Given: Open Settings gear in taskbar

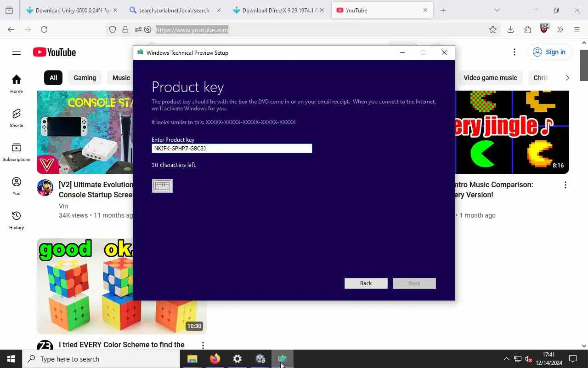Looking at the screenshot, I should pyautogui.click(x=237, y=359).
